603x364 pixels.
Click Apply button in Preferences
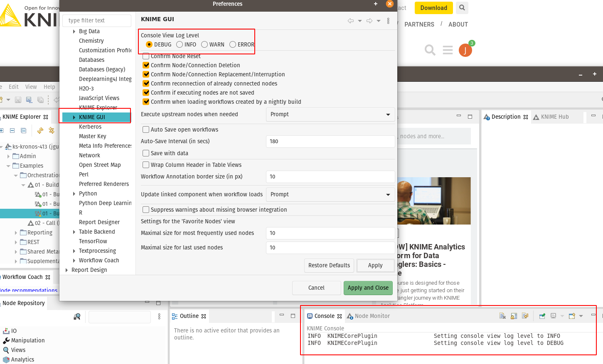[375, 265]
